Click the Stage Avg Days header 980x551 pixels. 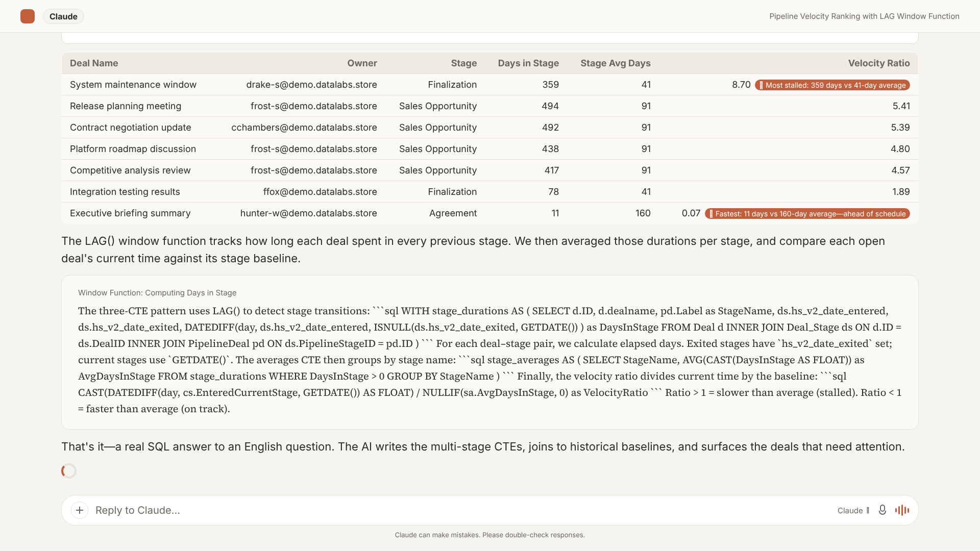click(x=615, y=63)
